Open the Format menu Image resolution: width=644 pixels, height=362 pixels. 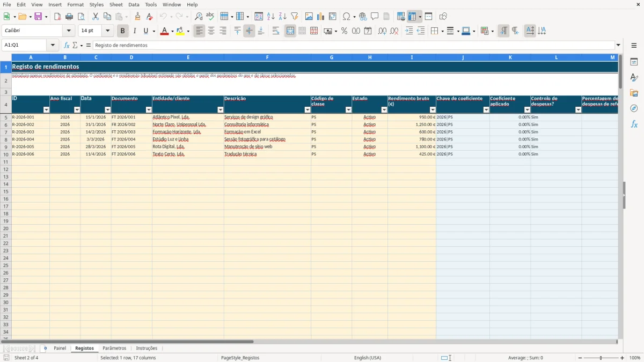coord(75,4)
